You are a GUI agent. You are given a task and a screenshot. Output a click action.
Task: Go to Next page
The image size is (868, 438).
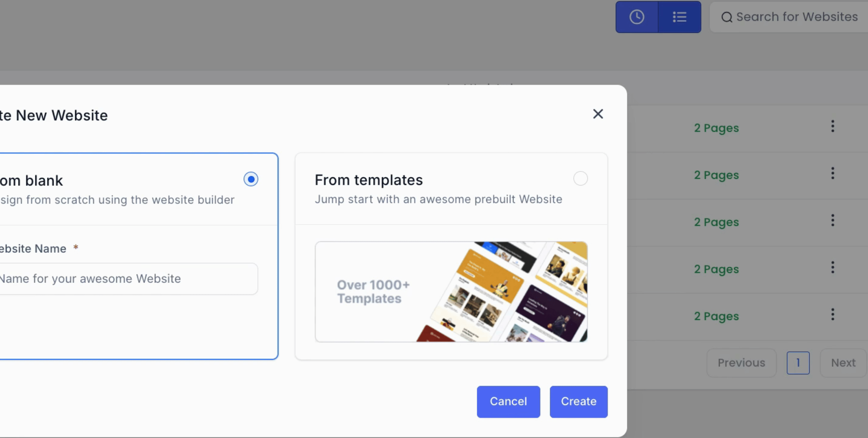[x=843, y=363]
